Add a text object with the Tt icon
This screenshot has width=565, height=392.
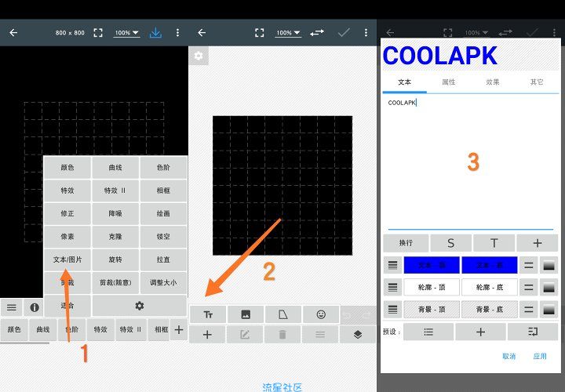tap(208, 314)
